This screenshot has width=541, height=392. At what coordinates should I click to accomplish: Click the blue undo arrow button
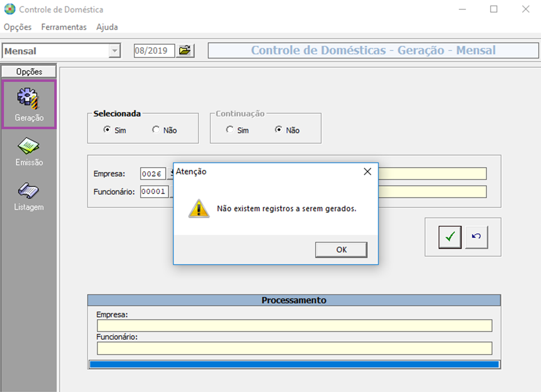click(x=476, y=237)
